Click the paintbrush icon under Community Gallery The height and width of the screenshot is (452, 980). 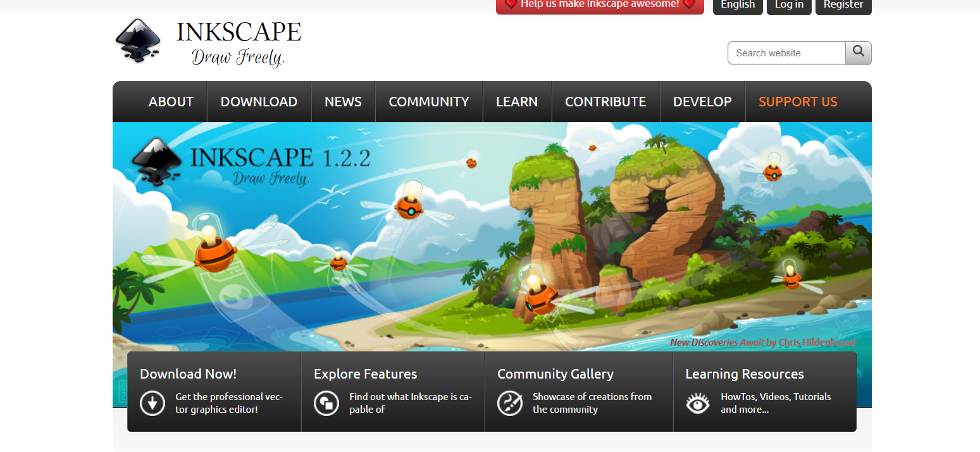pyautogui.click(x=510, y=403)
